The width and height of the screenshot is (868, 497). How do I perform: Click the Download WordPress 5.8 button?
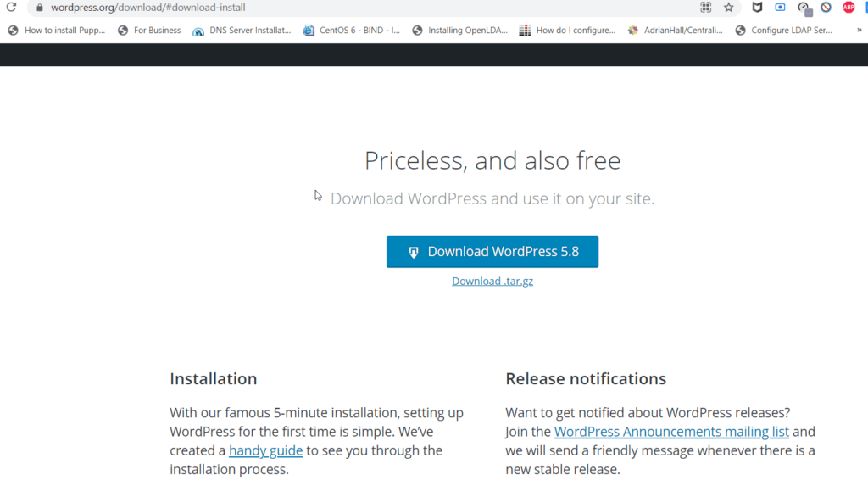click(x=492, y=252)
